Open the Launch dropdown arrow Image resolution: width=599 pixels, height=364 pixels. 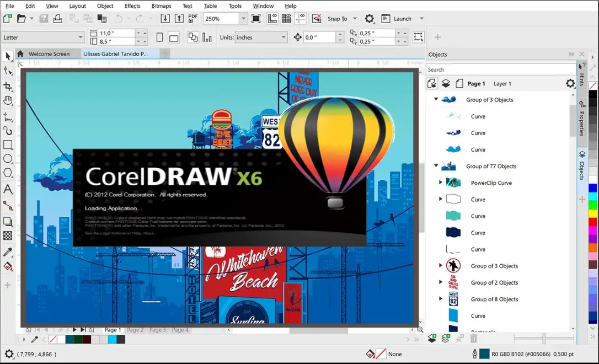(x=422, y=18)
